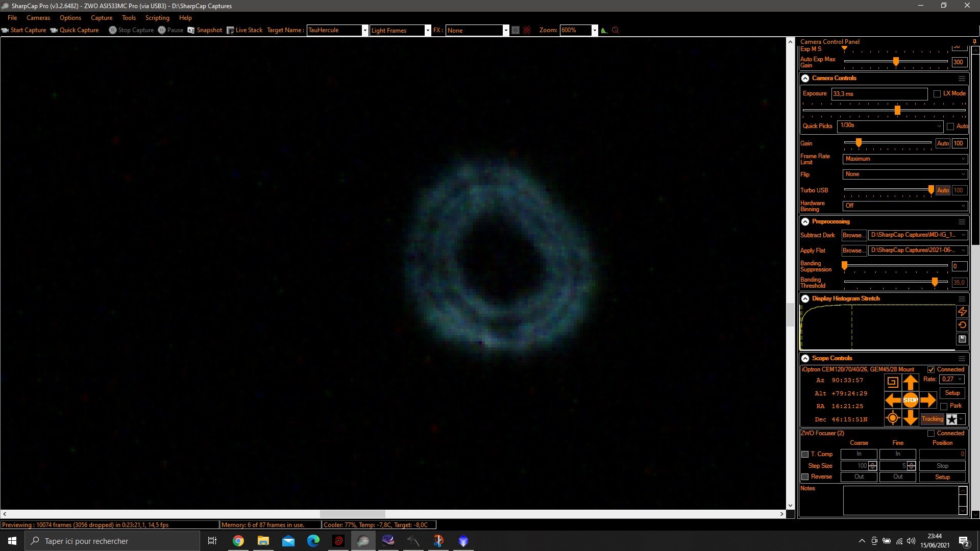980x551 pixels.
Task: Move mount with the up arrow
Action: point(910,382)
